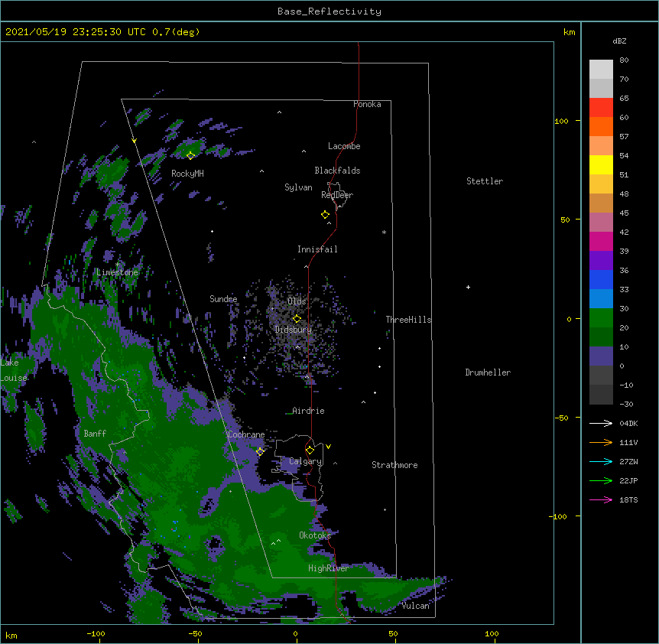Pick the magenta 39-42 dBZ swatch
The height and width of the screenshot is (644, 659).
pyautogui.click(x=601, y=241)
